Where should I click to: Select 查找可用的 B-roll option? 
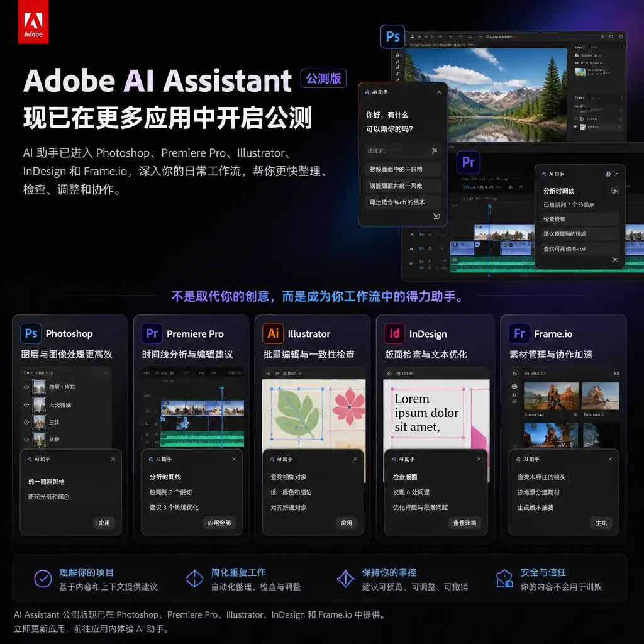579,249
